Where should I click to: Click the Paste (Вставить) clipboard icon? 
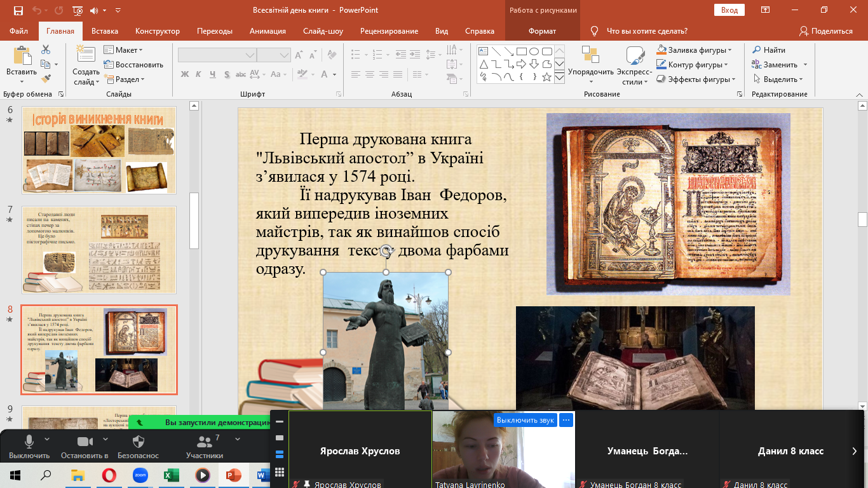(22, 57)
